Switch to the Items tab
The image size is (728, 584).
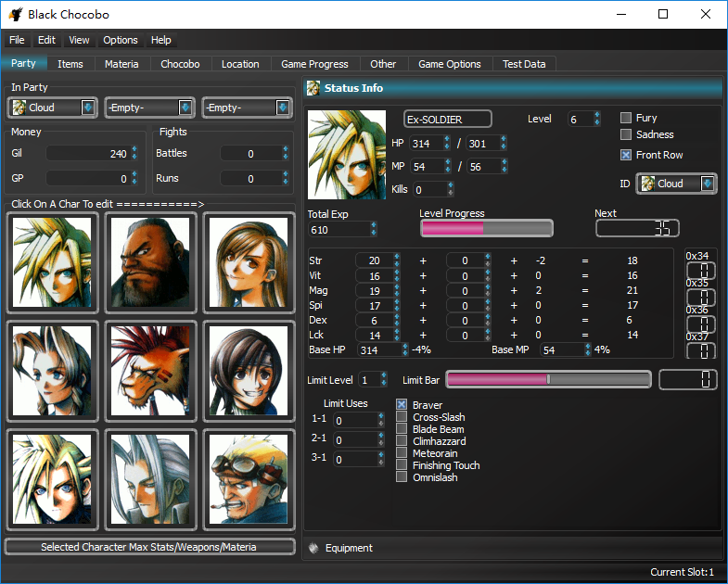click(70, 64)
